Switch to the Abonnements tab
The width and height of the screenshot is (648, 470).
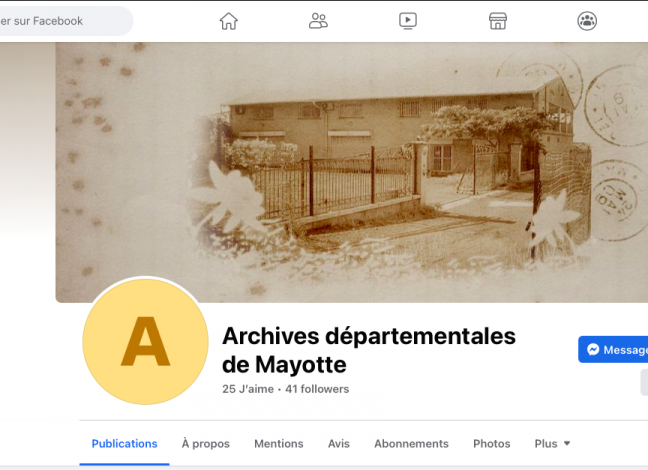(x=411, y=444)
